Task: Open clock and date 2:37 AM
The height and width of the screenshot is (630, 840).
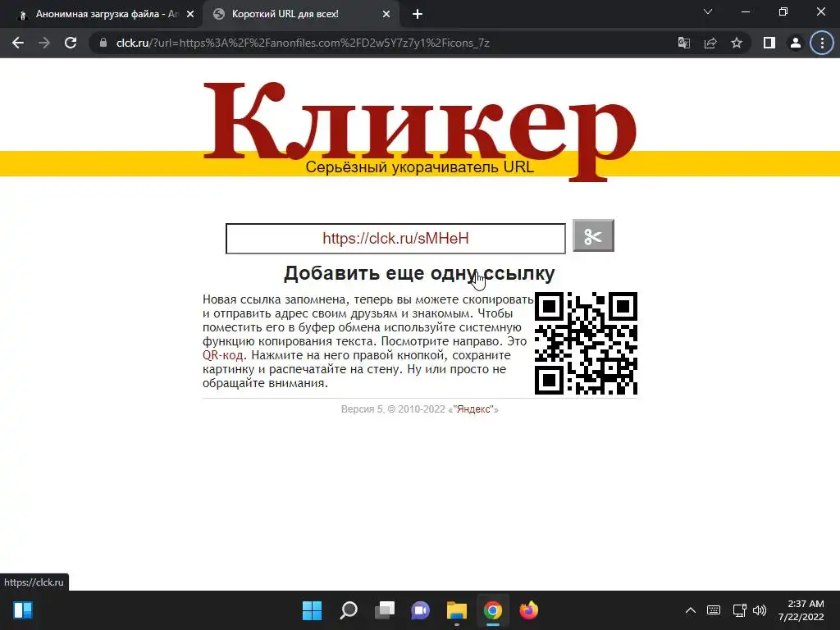Action: (801, 610)
